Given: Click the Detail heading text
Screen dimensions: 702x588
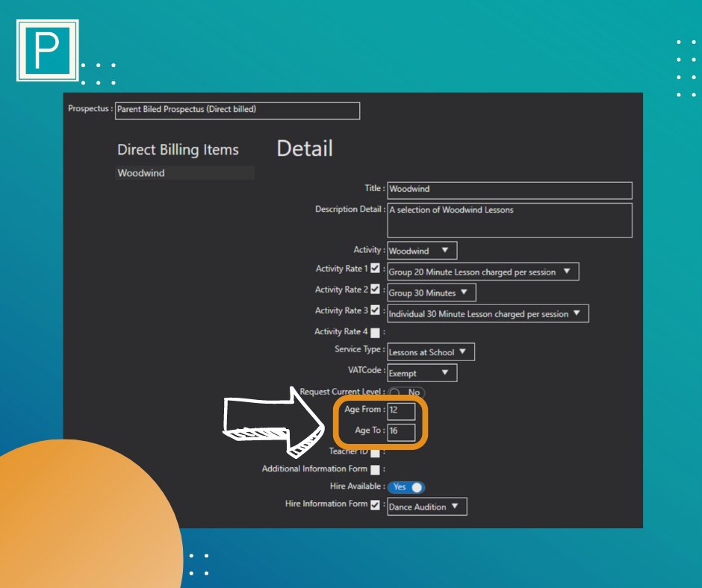Looking at the screenshot, I should [x=305, y=148].
